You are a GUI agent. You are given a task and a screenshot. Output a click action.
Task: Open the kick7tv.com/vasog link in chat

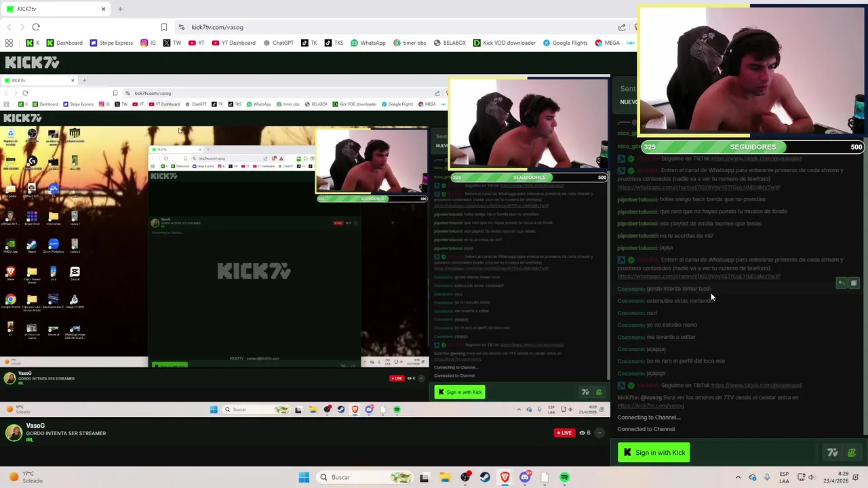coord(650,405)
